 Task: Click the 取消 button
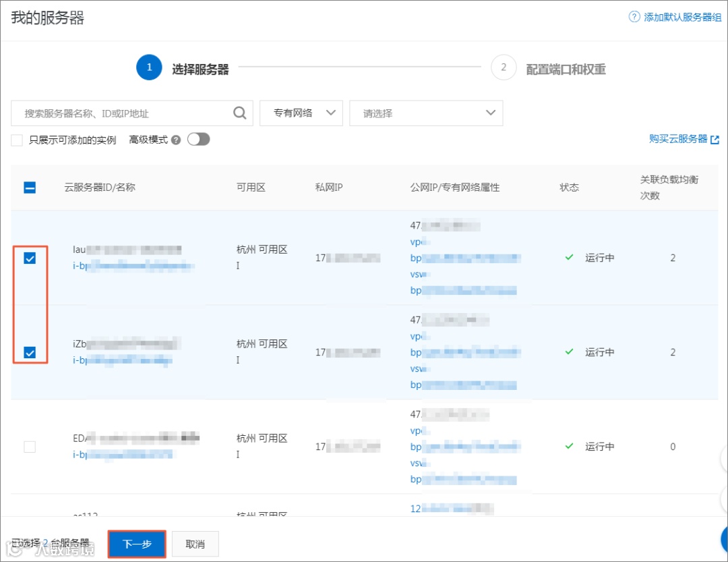click(195, 544)
